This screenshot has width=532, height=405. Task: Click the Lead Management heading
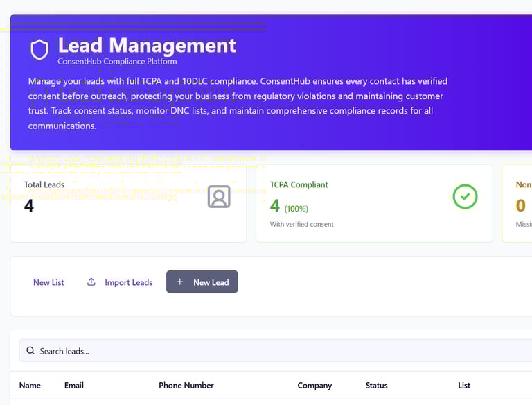pyautogui.click(x=147, y=46)
